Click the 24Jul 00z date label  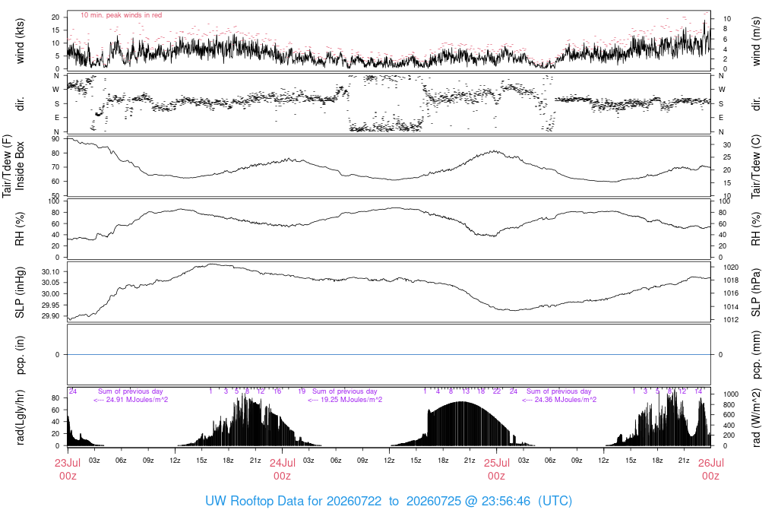[x=283, y=470]
